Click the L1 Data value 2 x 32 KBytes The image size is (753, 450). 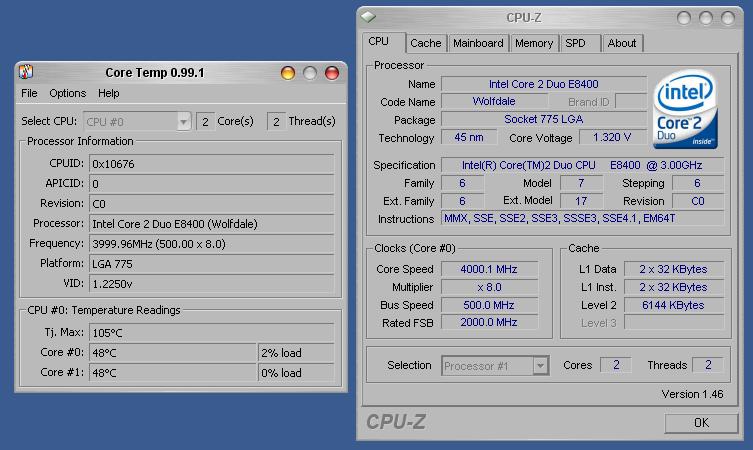(673, 269)
